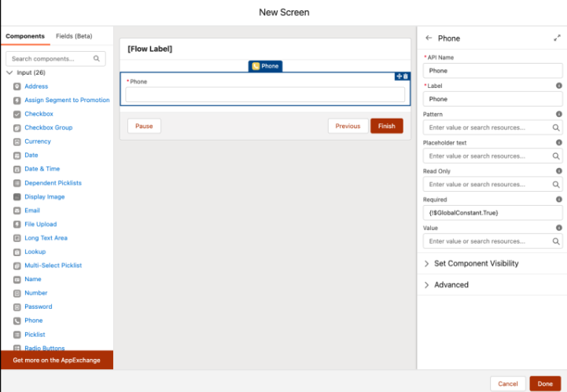Expand the Advanced section

(427, 285)
